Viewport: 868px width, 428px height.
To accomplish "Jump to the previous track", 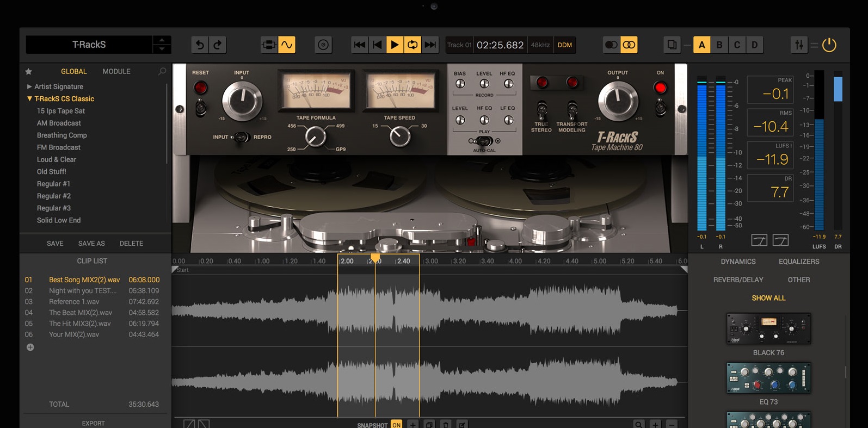I will pos(359,45).
